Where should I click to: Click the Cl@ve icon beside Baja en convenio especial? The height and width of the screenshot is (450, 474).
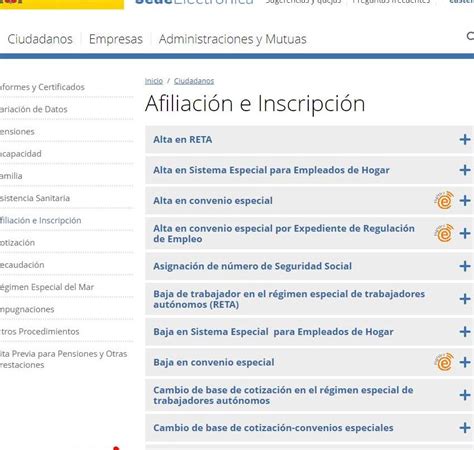pyautogui.click(x=444, y=362)
